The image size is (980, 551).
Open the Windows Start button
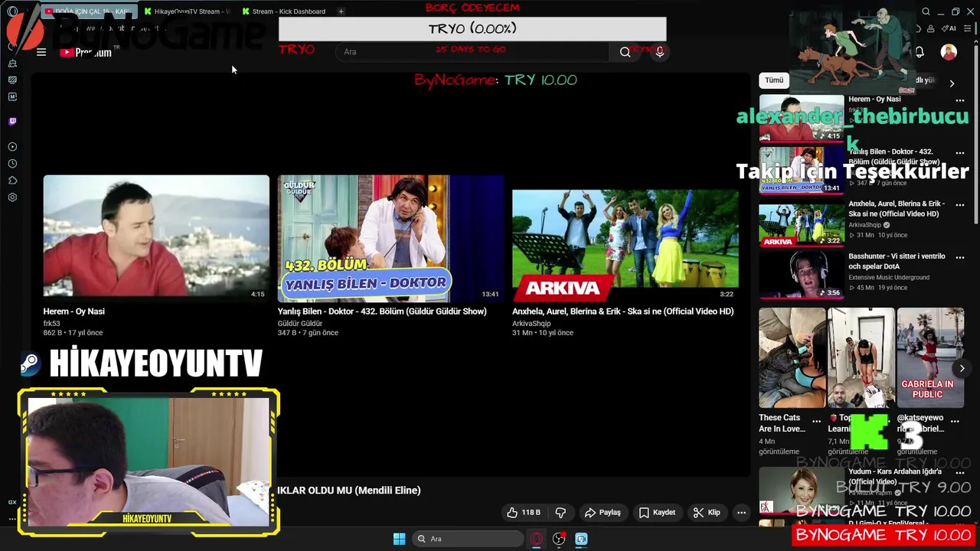click(x=399, y=539)
